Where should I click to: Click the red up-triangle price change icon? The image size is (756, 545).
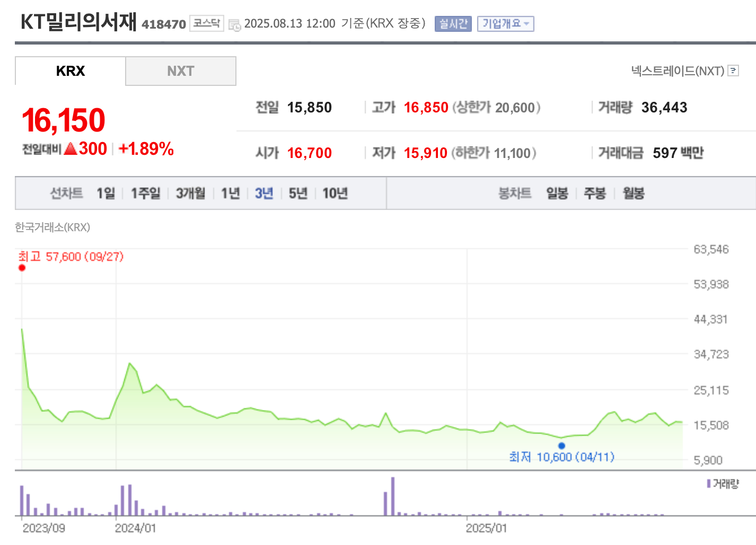pyautogui.click(x=71, y=149)
